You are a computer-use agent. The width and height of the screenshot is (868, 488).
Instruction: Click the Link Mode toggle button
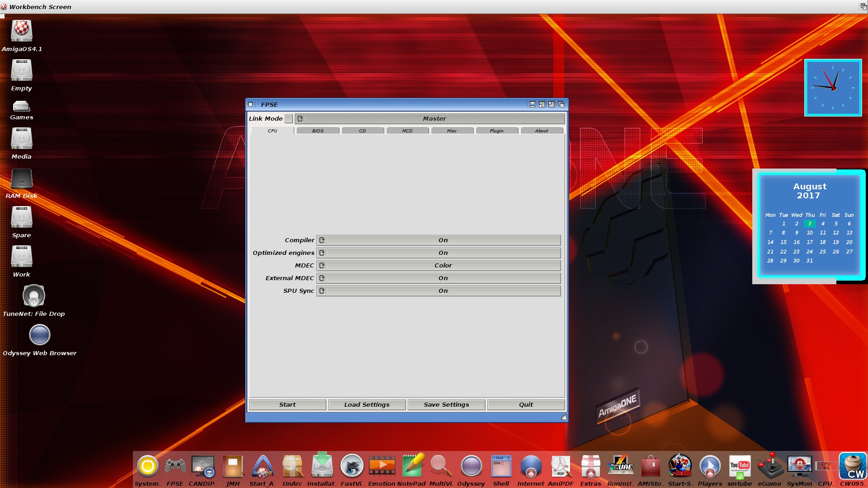pos(289,118)
